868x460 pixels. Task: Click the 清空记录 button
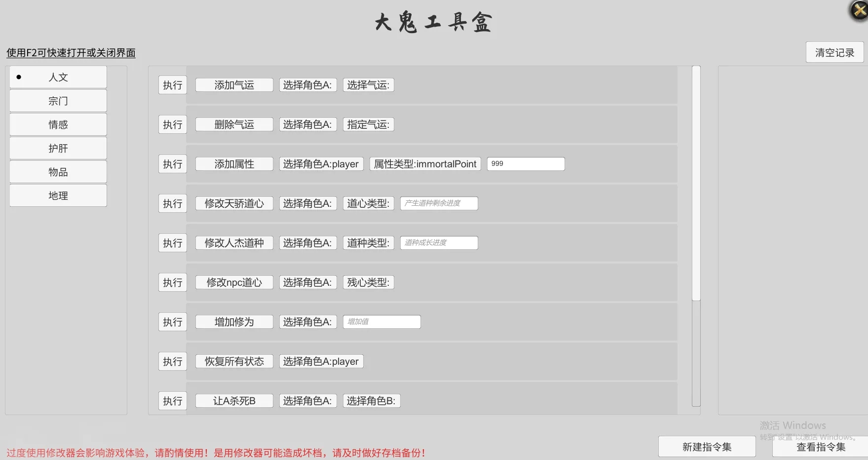pos(834,52)
